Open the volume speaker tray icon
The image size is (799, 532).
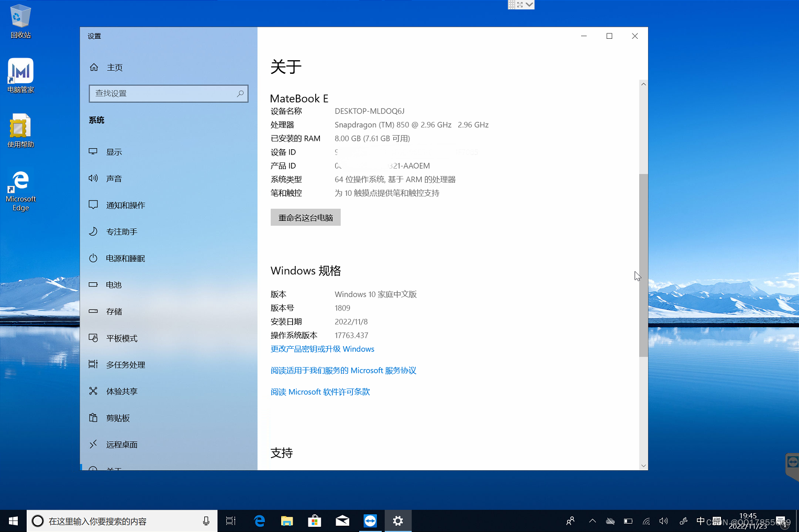tap(663, 521)
